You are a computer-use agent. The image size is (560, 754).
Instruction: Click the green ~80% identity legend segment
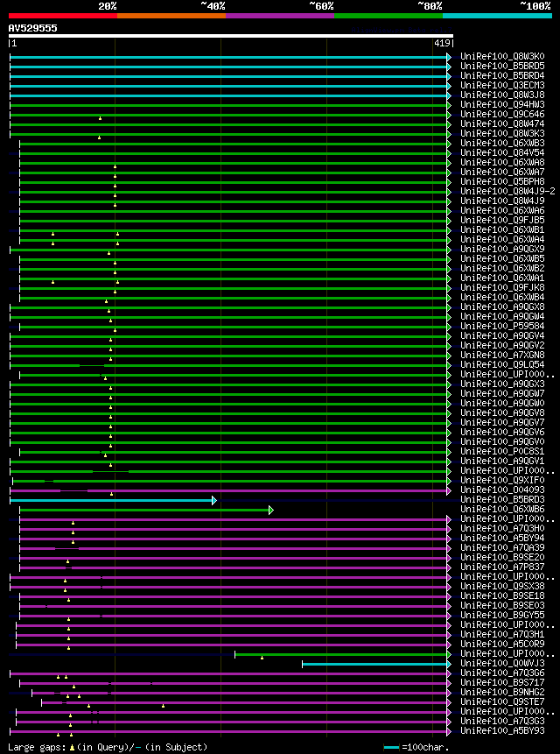point(388,16)
